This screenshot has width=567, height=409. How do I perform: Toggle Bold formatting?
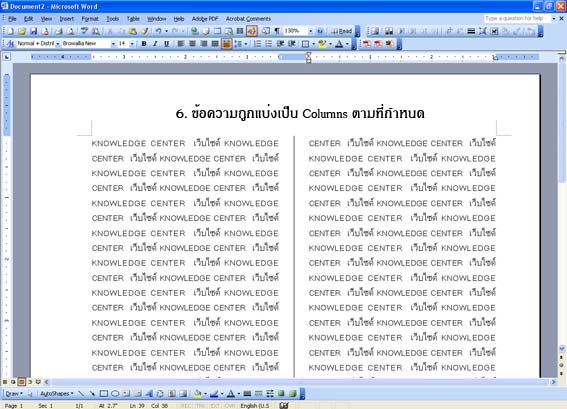[x=144, y=44]
